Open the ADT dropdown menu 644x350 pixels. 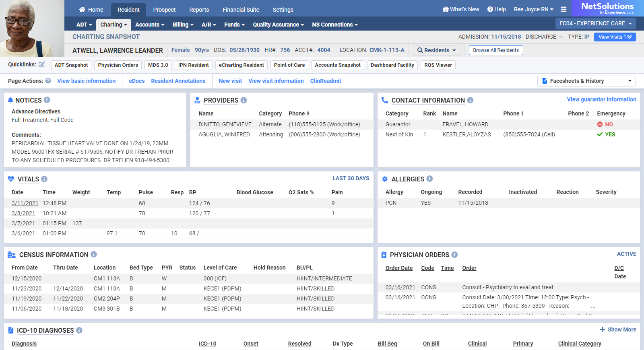(84, 25)
